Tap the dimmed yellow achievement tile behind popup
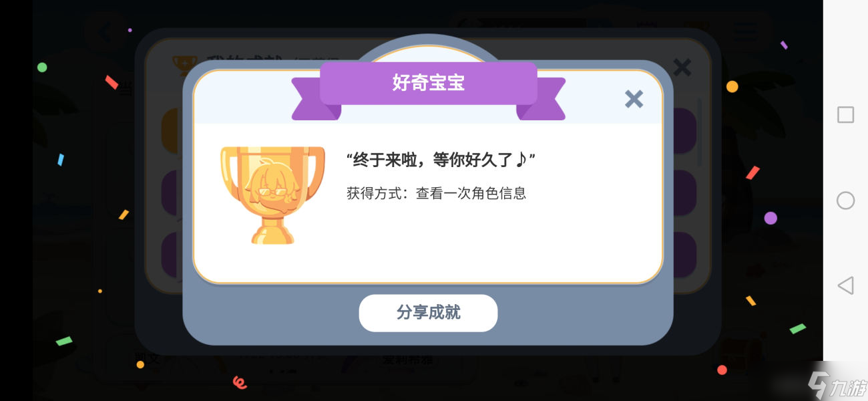Viewport: 868px width, 401px height. click(171, 131)
